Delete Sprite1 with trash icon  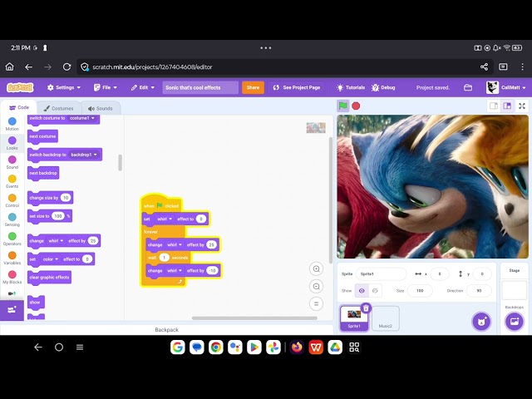366,308
